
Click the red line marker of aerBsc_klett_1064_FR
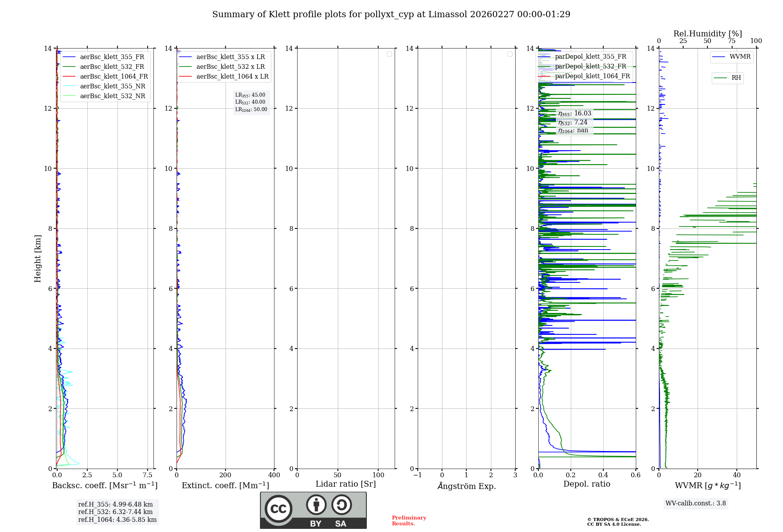(69, 77)
